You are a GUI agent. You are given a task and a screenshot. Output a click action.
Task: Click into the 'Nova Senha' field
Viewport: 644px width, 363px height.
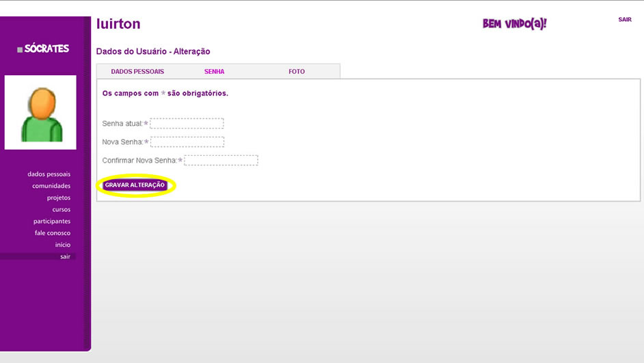tap(187, 142)
